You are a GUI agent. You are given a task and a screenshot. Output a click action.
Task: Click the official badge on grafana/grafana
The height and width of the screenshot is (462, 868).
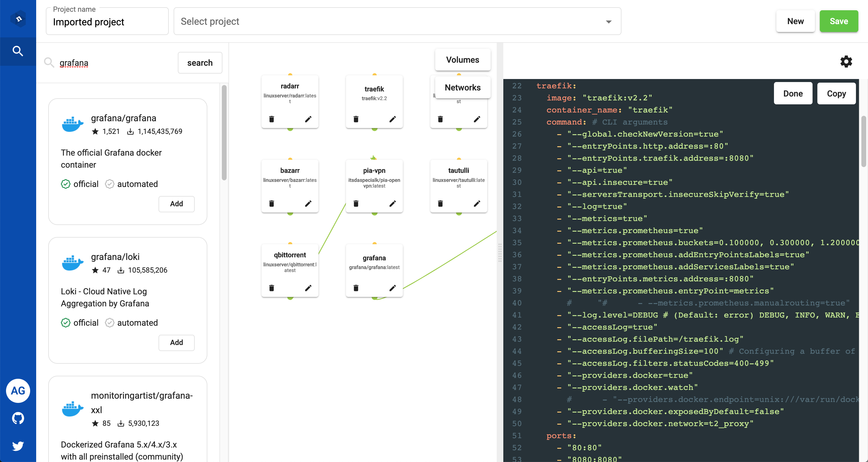80,184
